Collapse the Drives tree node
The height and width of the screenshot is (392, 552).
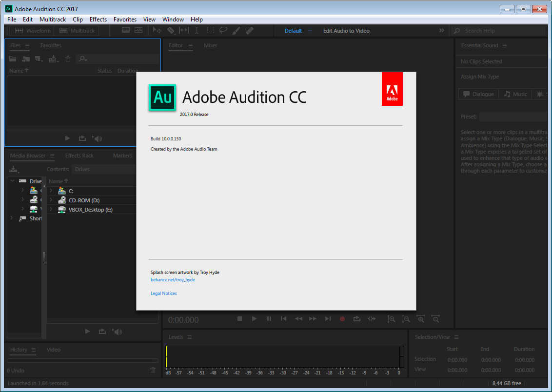tap(12, 181)
